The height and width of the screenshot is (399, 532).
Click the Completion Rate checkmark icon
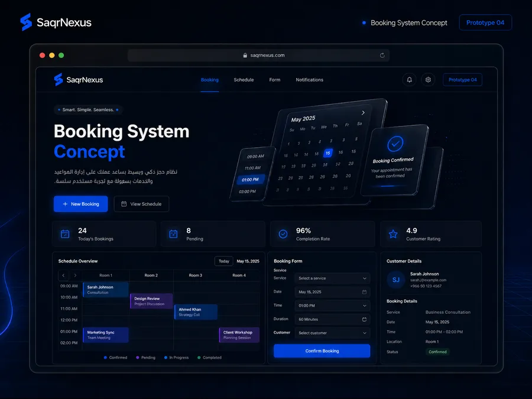(x=283, y=233)
